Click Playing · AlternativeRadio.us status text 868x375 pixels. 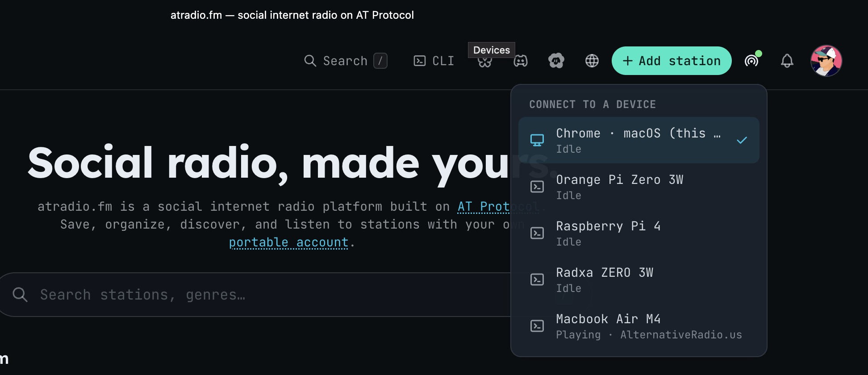649,335
